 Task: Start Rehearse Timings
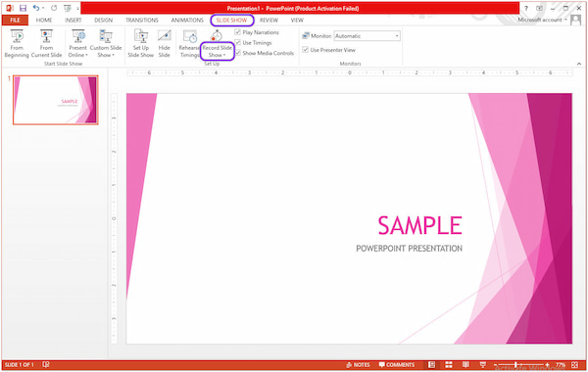pyautogui.click(x=189, y=44)
